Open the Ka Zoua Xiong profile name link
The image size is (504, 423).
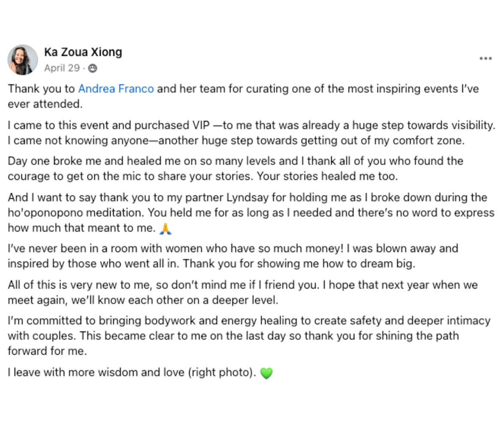click(x=83, y=52)
